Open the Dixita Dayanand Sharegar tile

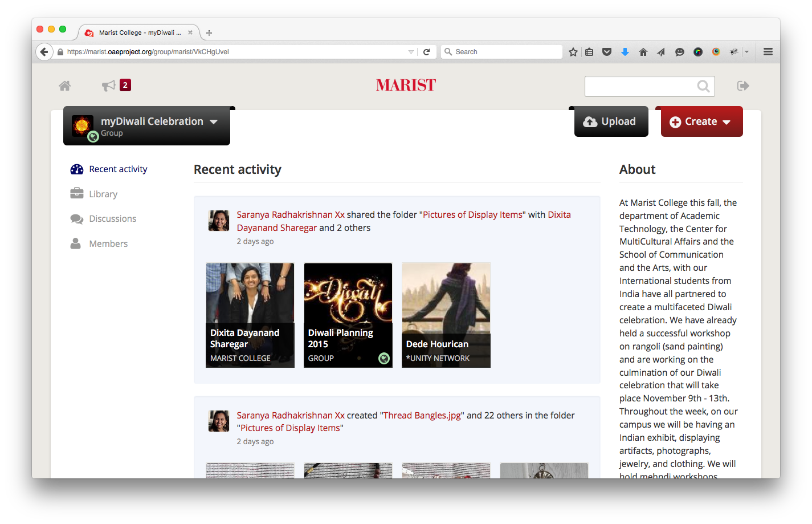click(250, 315)
